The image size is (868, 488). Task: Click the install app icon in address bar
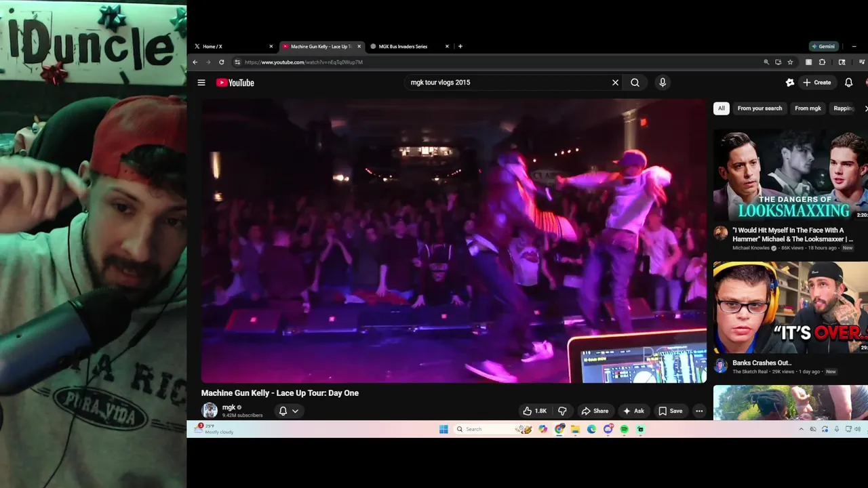(778, 62)
